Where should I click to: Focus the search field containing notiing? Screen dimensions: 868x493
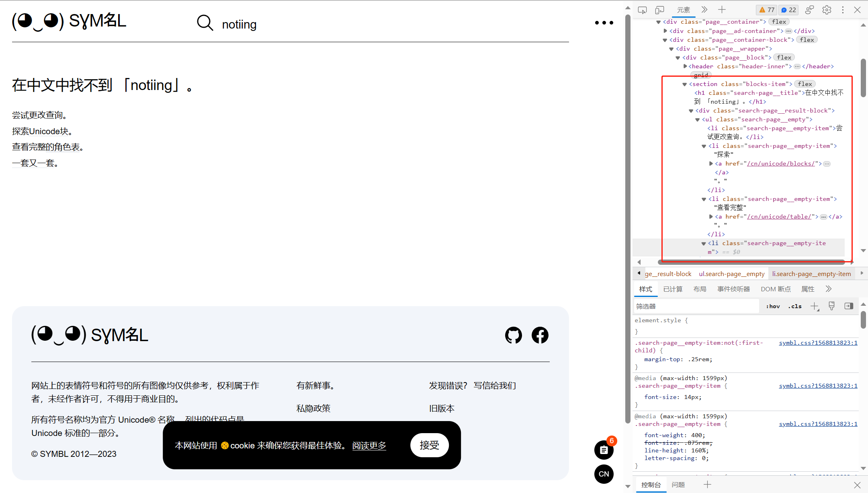[239, 24]
